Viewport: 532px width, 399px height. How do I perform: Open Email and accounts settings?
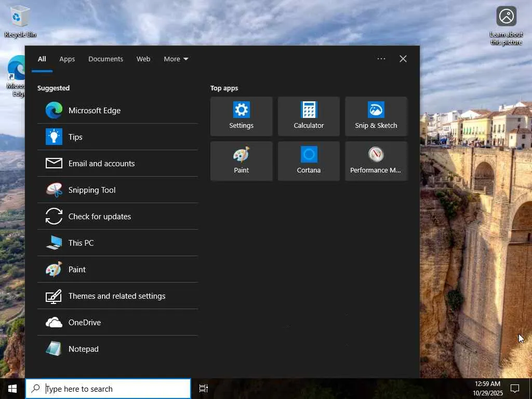click(x=117, y=163)
